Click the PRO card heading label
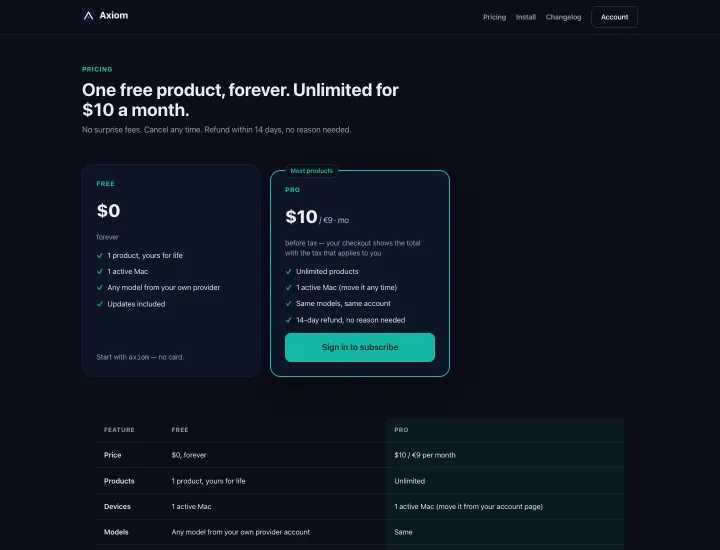The width and height of the screenshot is (720, 550). coord(292,190)
